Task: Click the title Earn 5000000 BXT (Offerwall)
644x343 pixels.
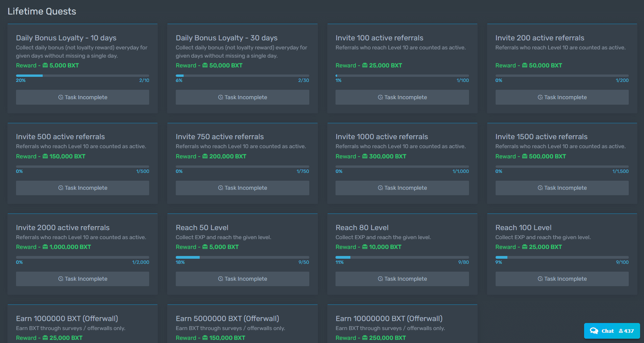Action: click(227, 319)
